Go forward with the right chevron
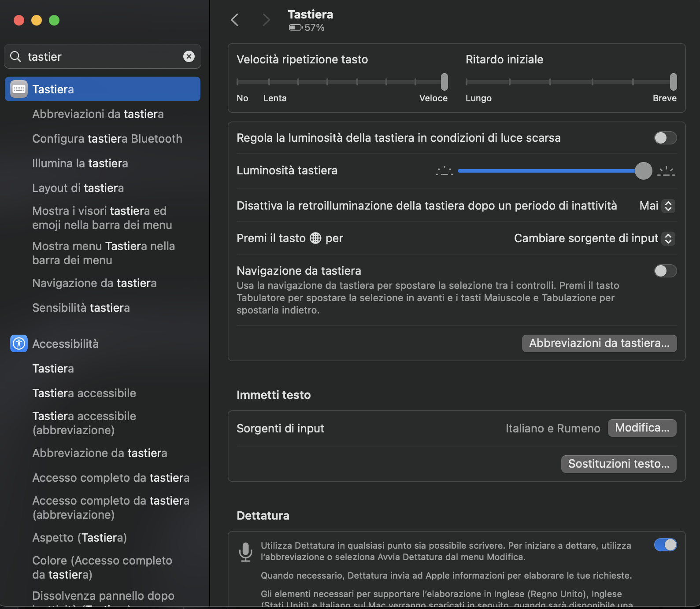700x609 pixels. (x=266, y=20)
